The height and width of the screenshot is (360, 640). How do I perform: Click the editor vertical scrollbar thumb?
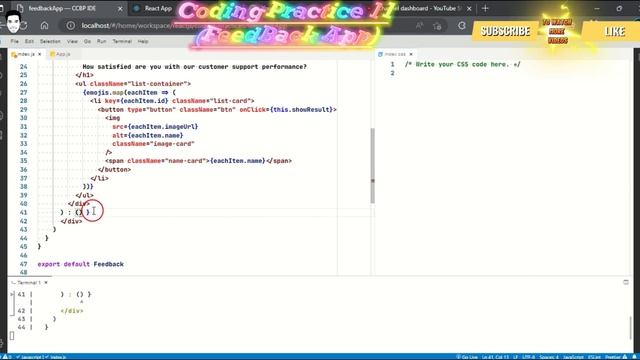[x=373, y=165]
